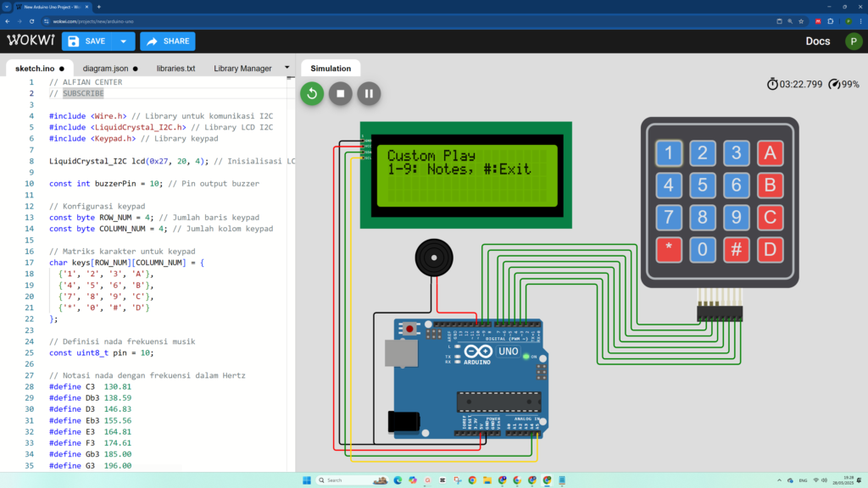Image resolution: width=868 pixels, height=488 pixels.
Task: Restart the simulation with the green button
Action: click(x=312, y=93)
